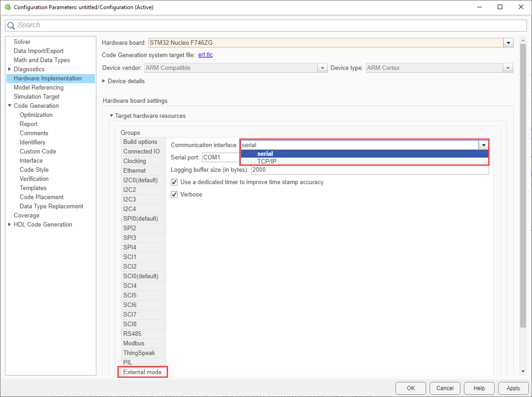Collapse Target hardware resources section

[x=111, y=116]
